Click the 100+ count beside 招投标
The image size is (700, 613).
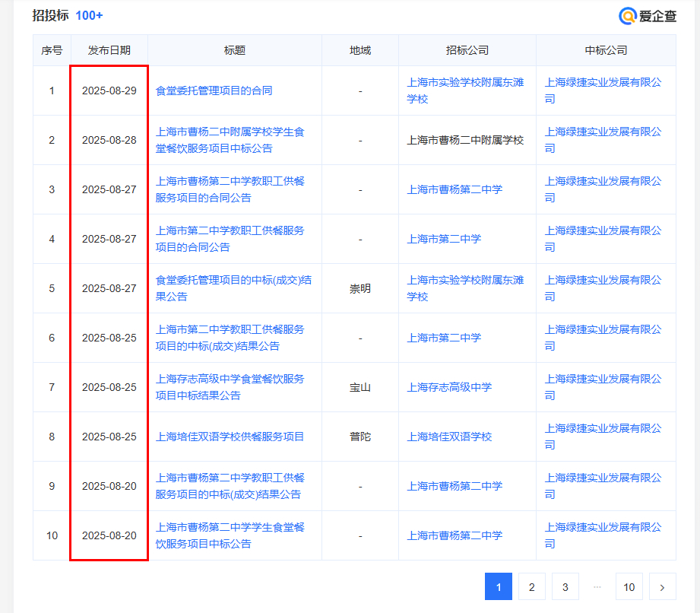point(89,16)
